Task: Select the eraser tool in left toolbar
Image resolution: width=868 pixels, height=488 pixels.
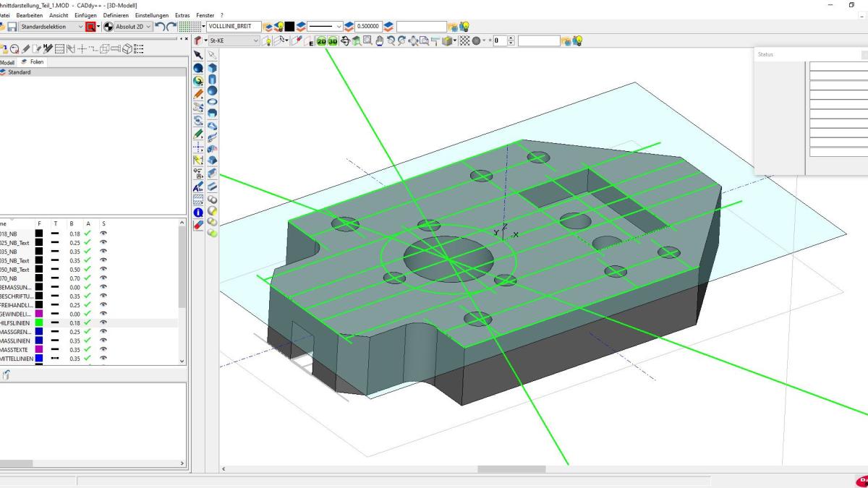Action: click(198, 225)
